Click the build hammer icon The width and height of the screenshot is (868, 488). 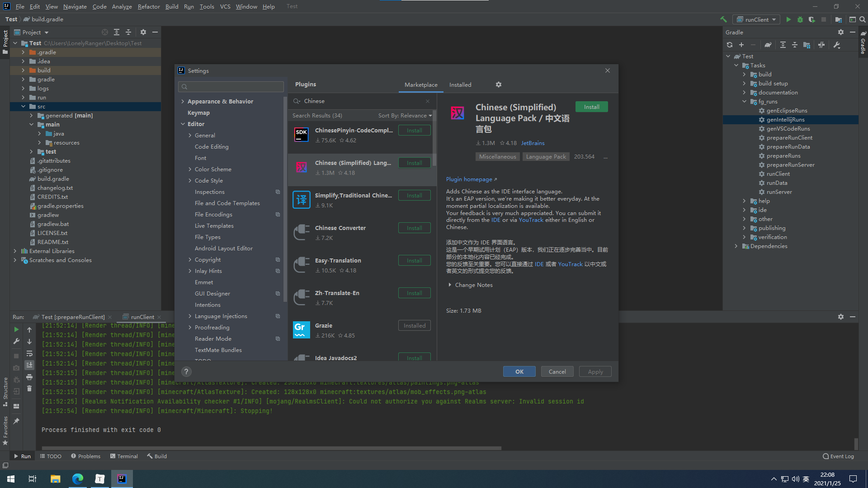click(723, 19)
